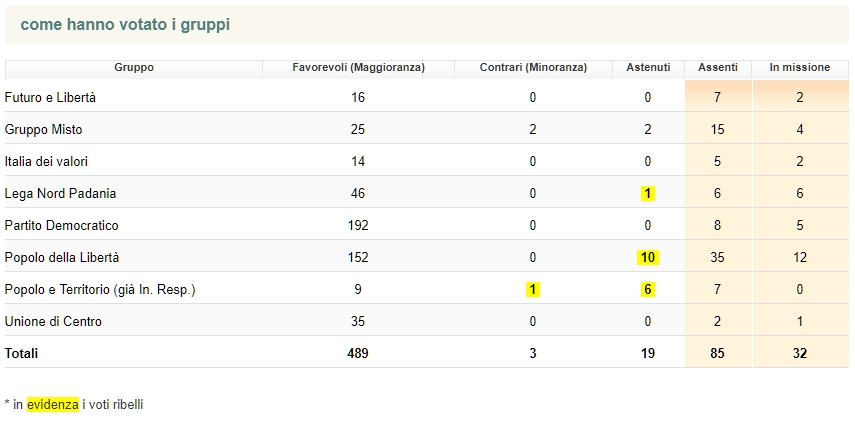The width and height of the screenshot is (855, 421).
Task: Click 7 assenti for Futuro e Libertà
Action: click(718, 98)
